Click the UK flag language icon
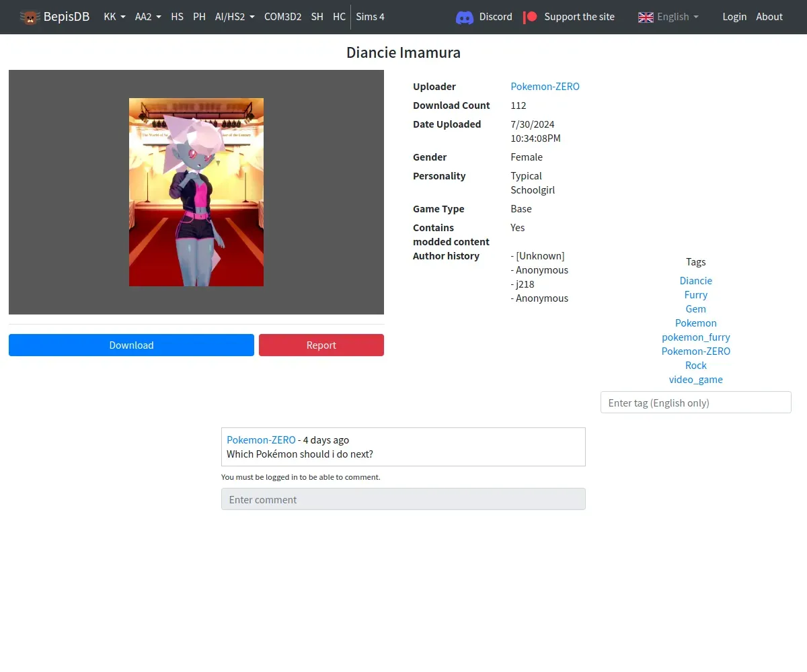The image size is (807, 672). (646, 17)
